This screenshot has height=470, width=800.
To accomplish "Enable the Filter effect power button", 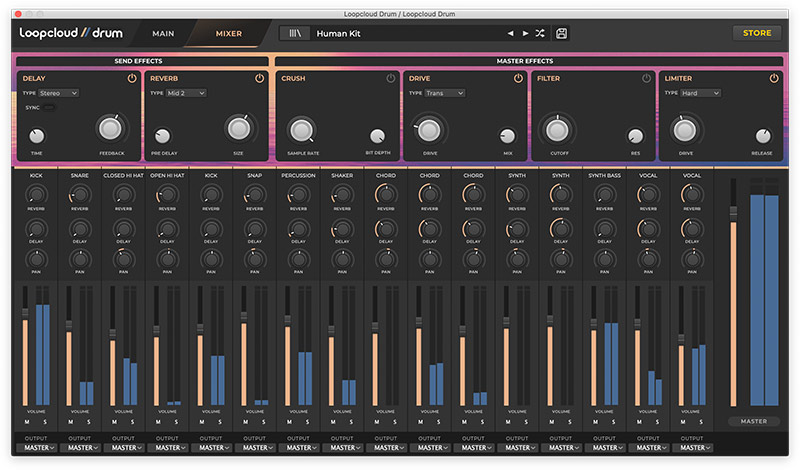I will pyautogui.click(x=646, y=79).
